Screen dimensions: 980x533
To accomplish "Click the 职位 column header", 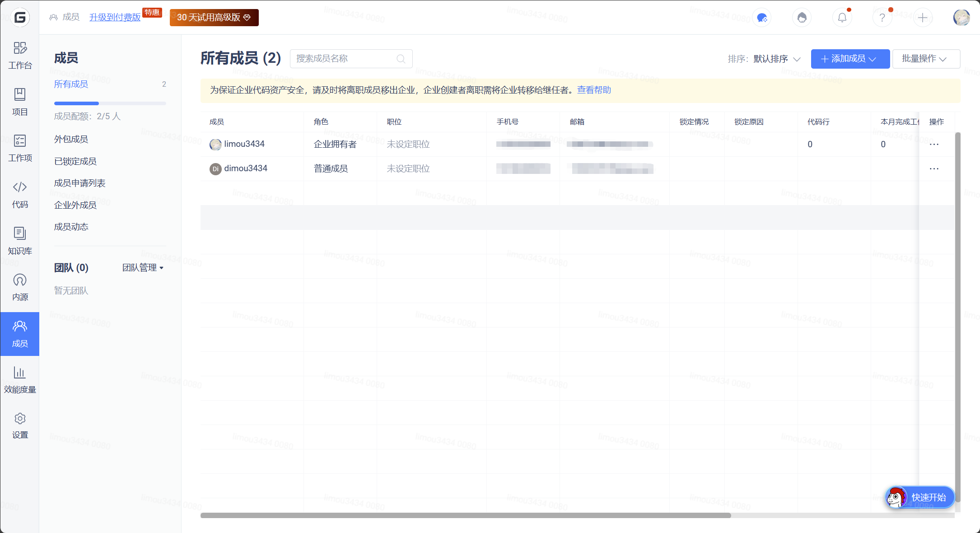I will pos(394,122).
